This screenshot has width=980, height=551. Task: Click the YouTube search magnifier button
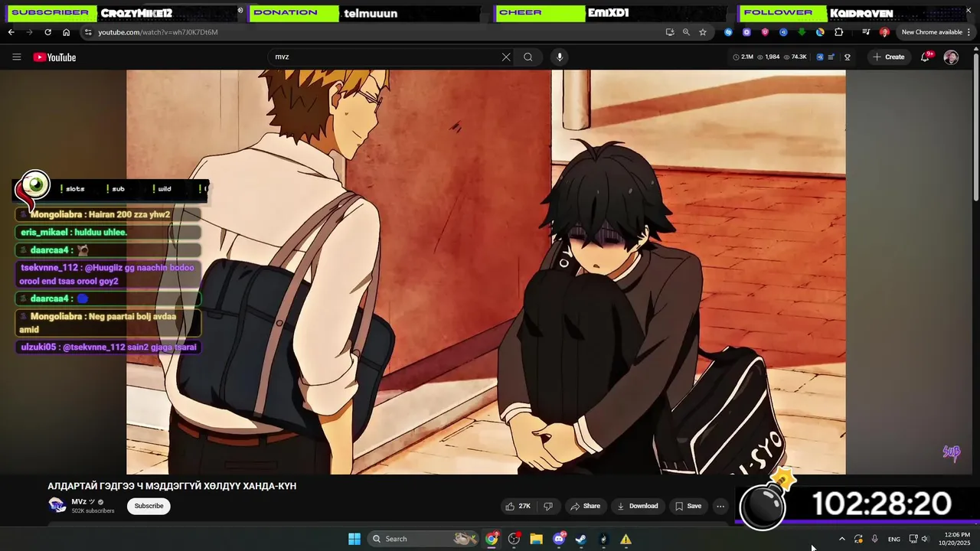[x=528, y=57]
